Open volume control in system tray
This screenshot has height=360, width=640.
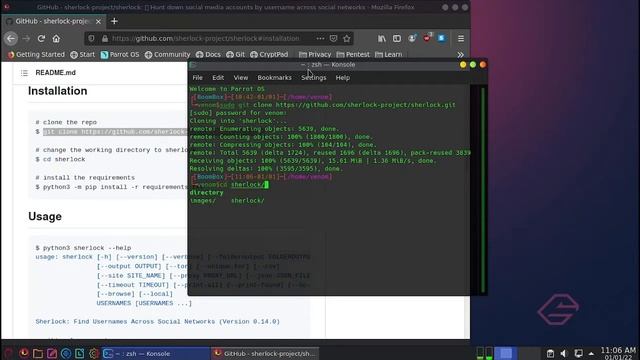564,353
